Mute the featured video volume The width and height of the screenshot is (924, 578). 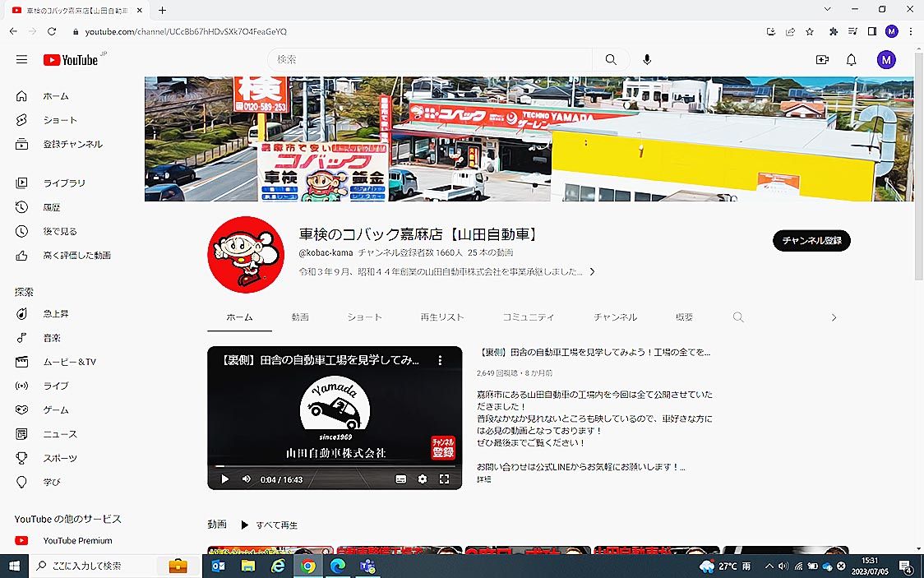click(x=247, y=479)
